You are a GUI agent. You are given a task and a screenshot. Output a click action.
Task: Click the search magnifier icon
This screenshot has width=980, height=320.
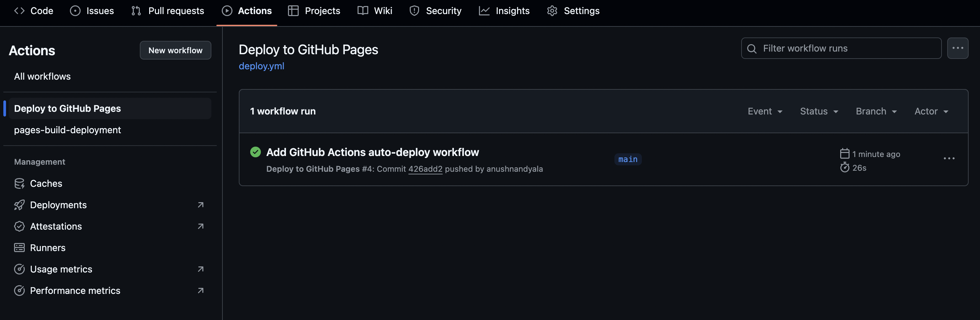[x=752, y=49]
